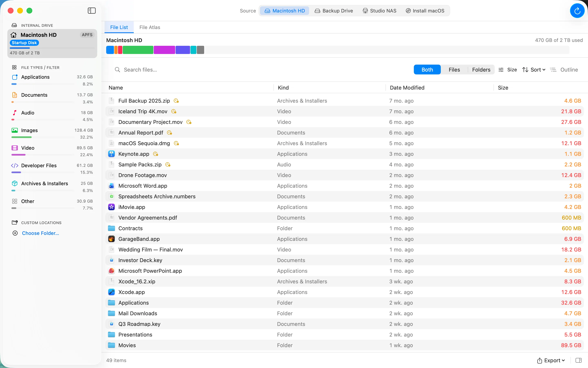Select Studio NAS as source

pyautogui.click(x=379, y=11)
